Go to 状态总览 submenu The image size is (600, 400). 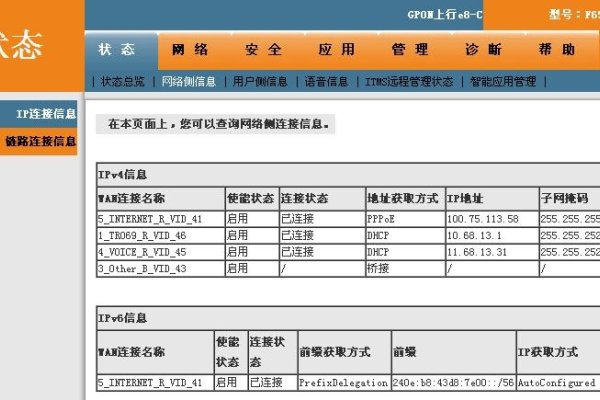tap(123, 82)
